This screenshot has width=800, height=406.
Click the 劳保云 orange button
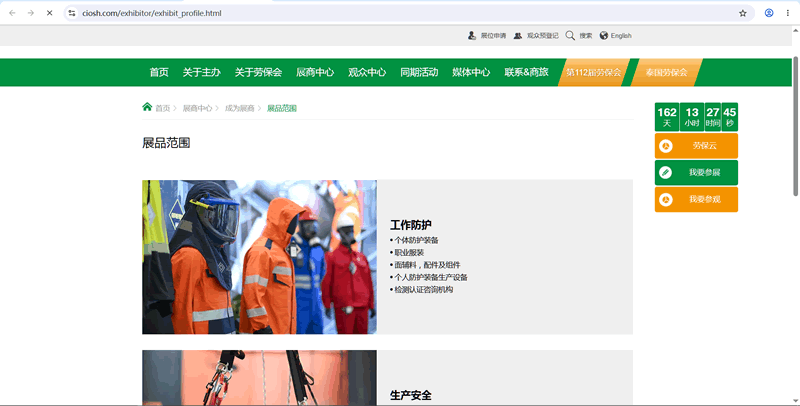(696, 146)
